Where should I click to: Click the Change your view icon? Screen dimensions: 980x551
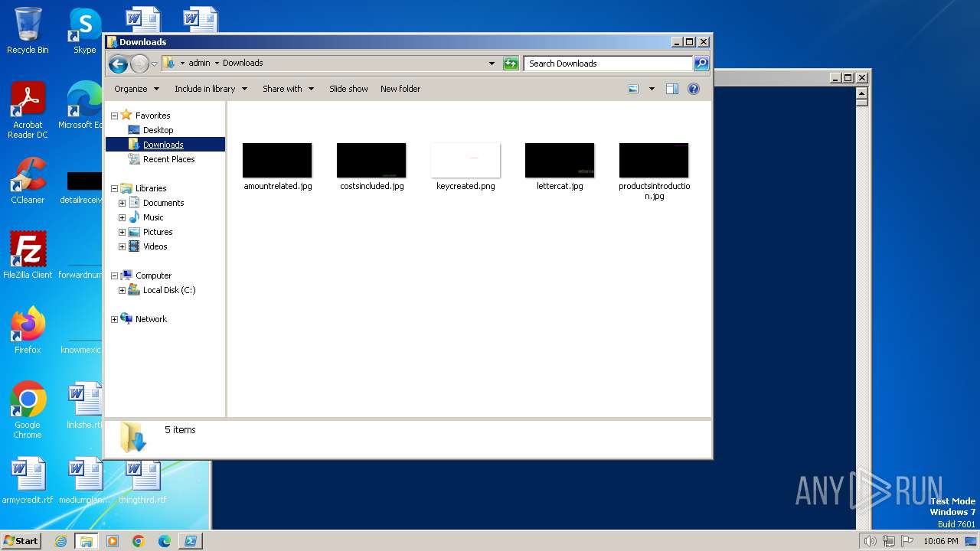(x=633, y=89)
